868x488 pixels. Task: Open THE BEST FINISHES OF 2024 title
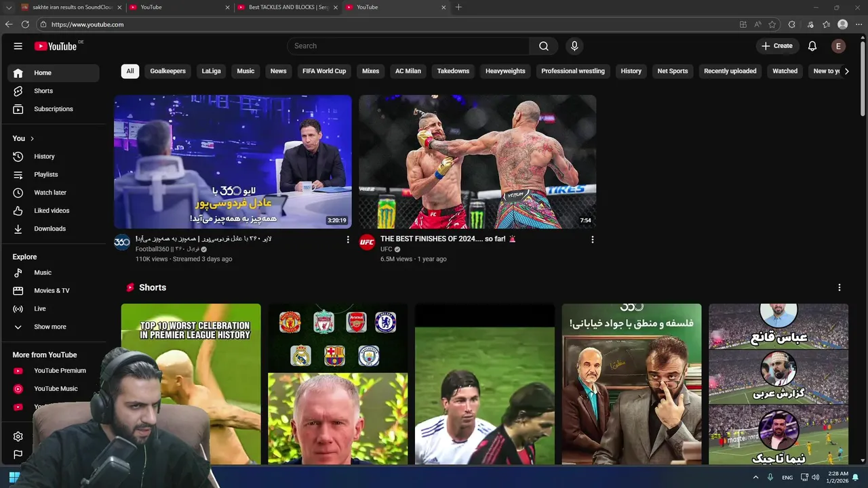(x=448, y=239)
